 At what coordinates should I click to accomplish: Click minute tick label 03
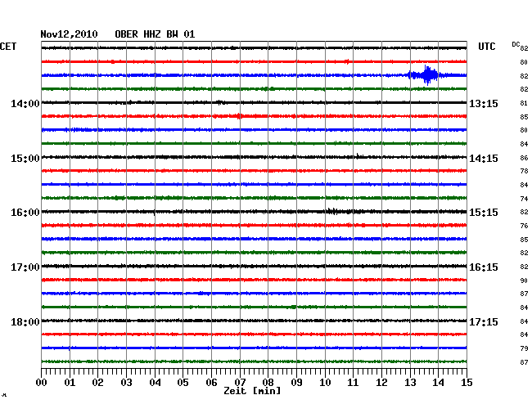126,382
